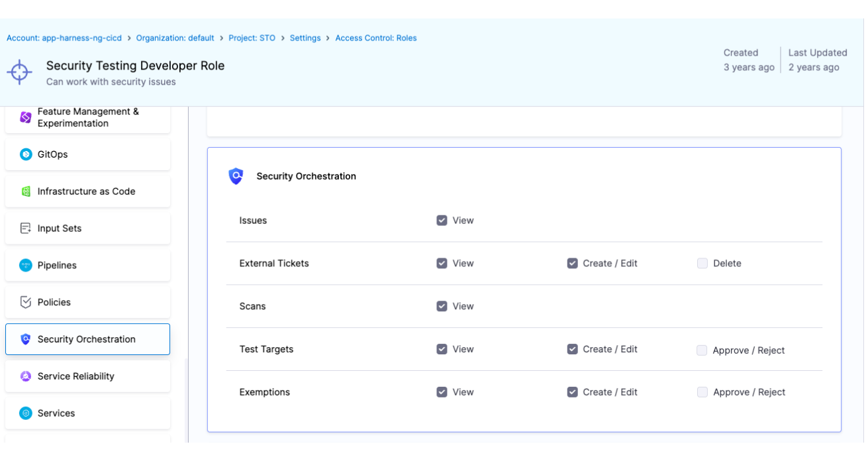The width and height of the screenshot is (868, 461).
Task: Click the Feature Management & Experimentation icon
Action: pos(26,118)
